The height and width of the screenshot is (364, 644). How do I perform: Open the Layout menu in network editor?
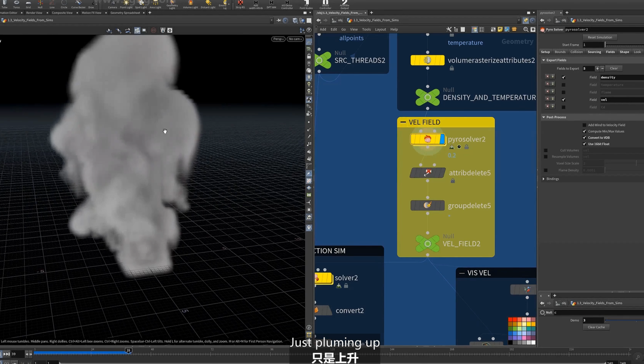380,29
